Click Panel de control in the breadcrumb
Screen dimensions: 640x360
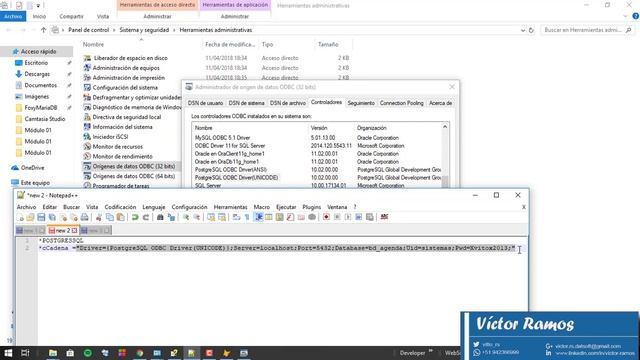(89, 30)
